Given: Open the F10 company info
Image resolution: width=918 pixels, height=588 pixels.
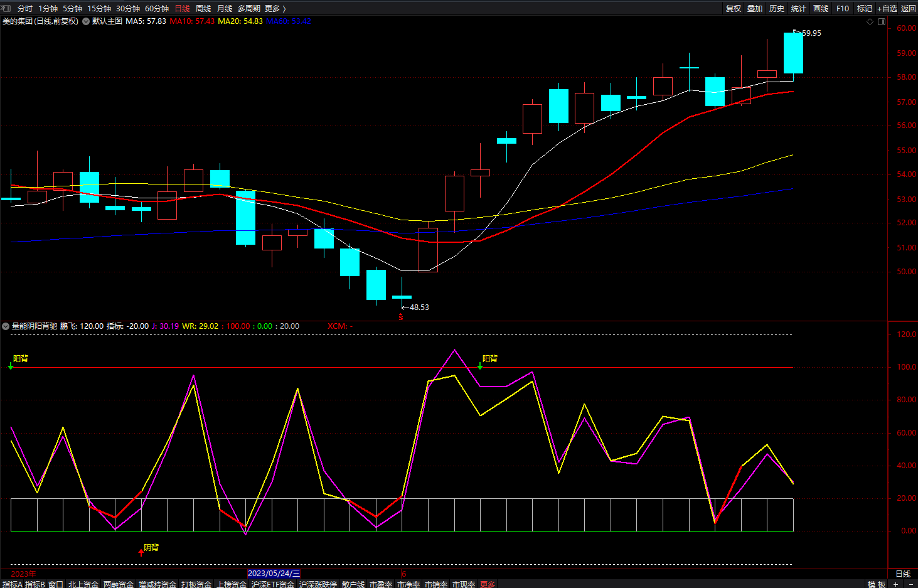Looking at the screenshot, I should click(843, 8).
